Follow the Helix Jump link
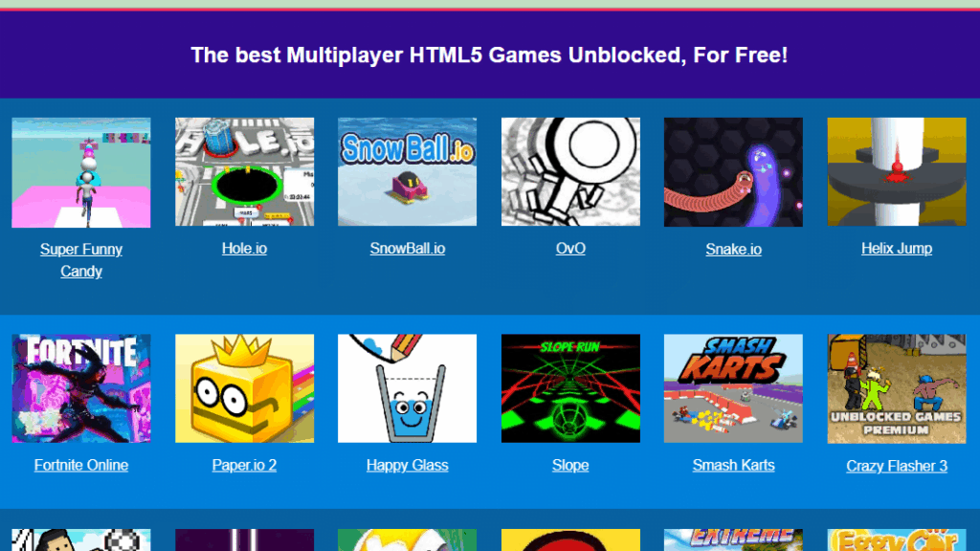980x551 pixels. click(897, 249)
